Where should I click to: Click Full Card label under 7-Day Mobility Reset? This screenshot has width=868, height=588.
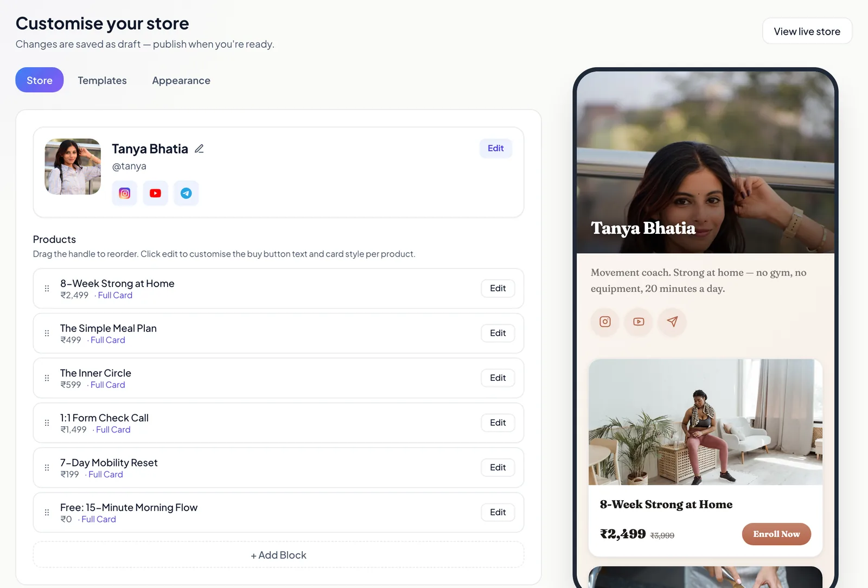[105, 474]
